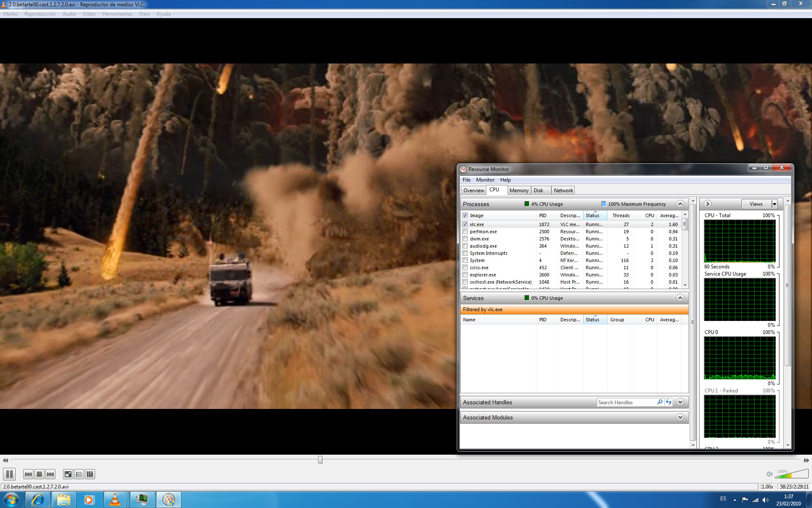Tick the audiodg.exe checkbox
The image size is (812, 508).
click(465, 246)
